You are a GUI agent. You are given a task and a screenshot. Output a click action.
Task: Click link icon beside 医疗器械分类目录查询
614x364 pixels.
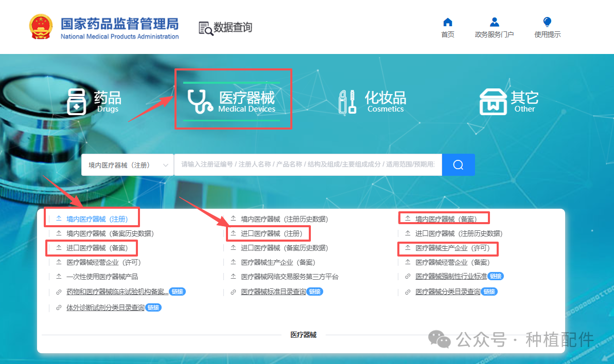[408, 292]
